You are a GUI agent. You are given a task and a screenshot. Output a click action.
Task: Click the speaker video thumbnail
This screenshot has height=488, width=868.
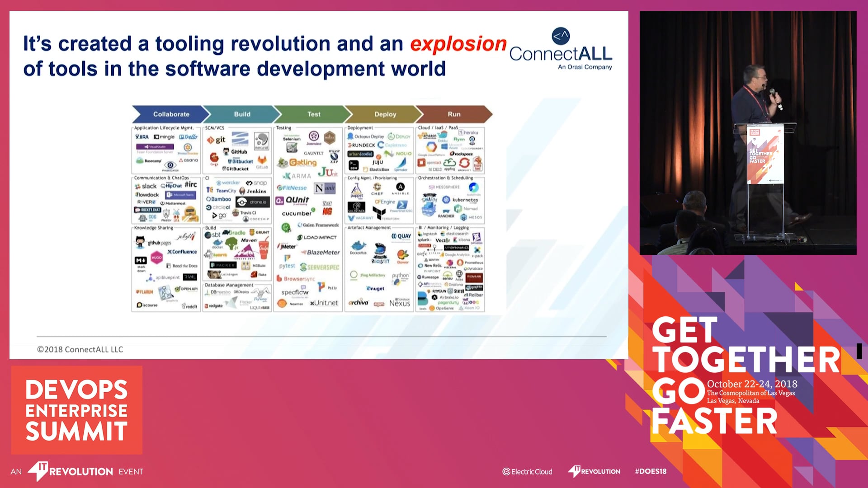748,133
